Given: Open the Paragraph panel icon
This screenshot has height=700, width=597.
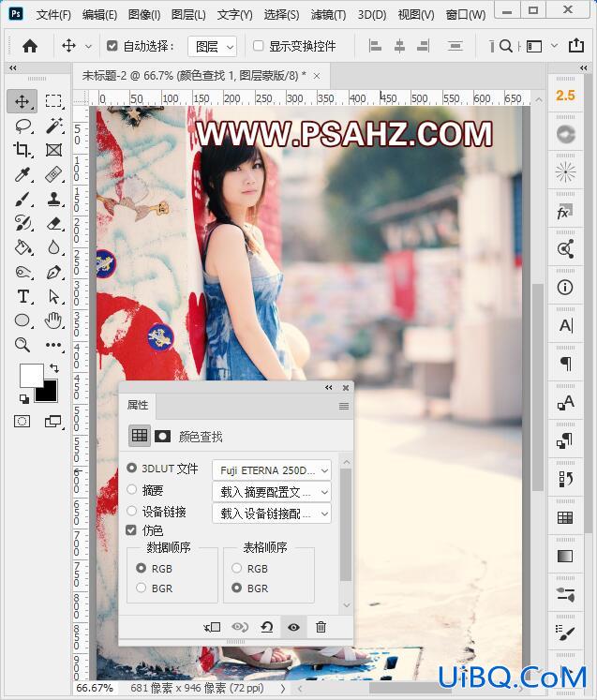Looking at the screenshot, I should [565, 364].
